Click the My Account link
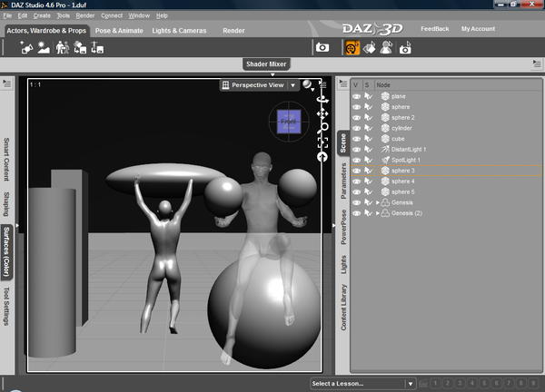This screenshot has height=392, width=545. [x=478, y=29]
